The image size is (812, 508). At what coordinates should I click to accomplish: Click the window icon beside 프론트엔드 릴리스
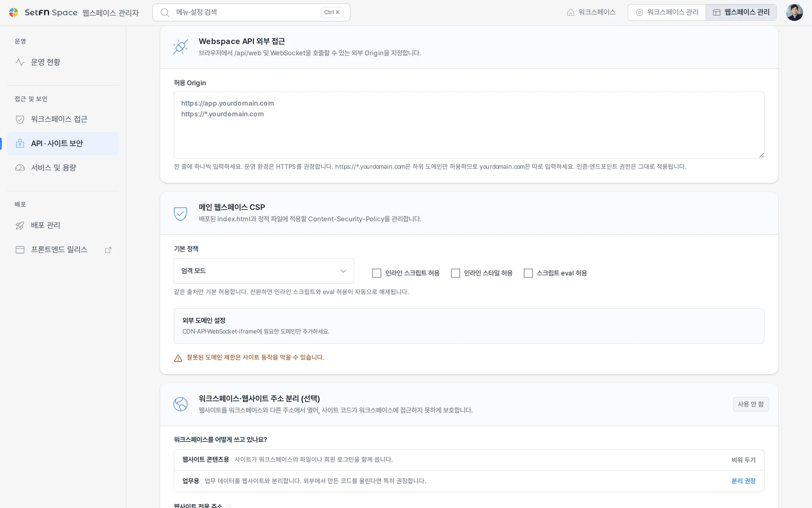(20, 250)
